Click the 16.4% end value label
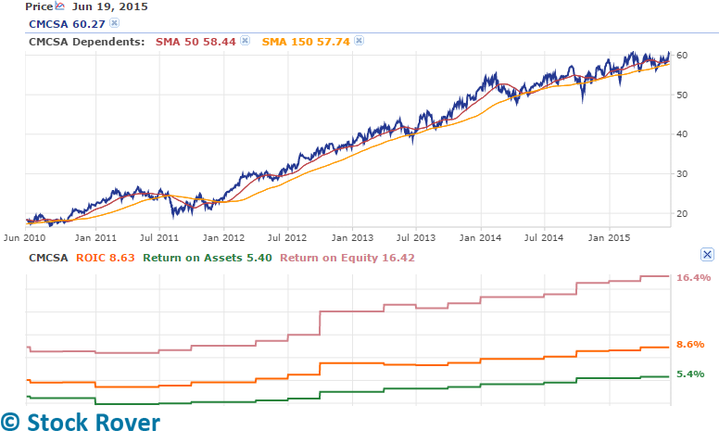The height and width of the screenshot is (431, 719). tap(693, 277)
